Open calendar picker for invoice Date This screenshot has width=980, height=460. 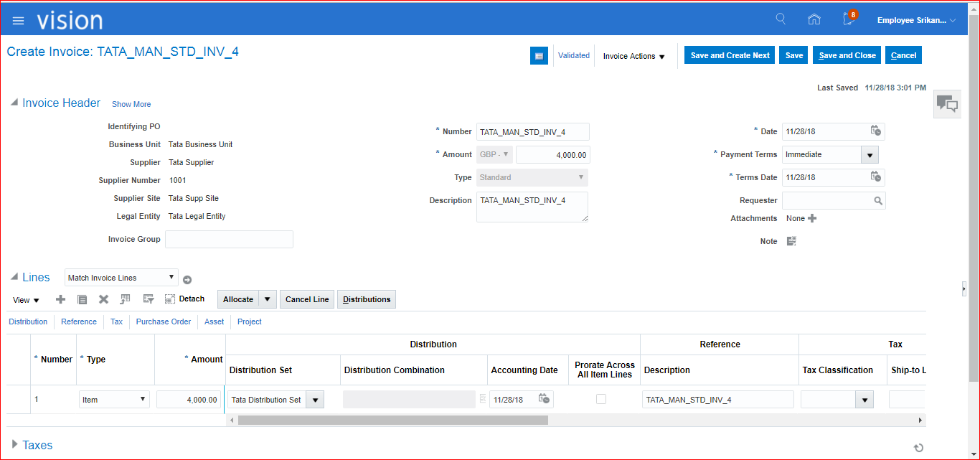point(875,131)
